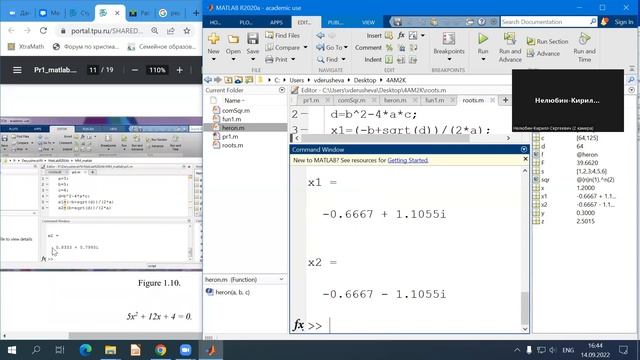640x360 pixels.
Task: Click the Save disk icon in the toolstrip
Action: pyautogui.click(x=253, y=39)
